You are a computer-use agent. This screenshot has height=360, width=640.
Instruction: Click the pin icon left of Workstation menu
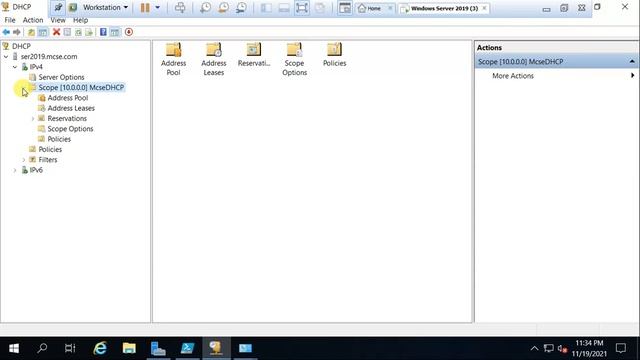58,7
